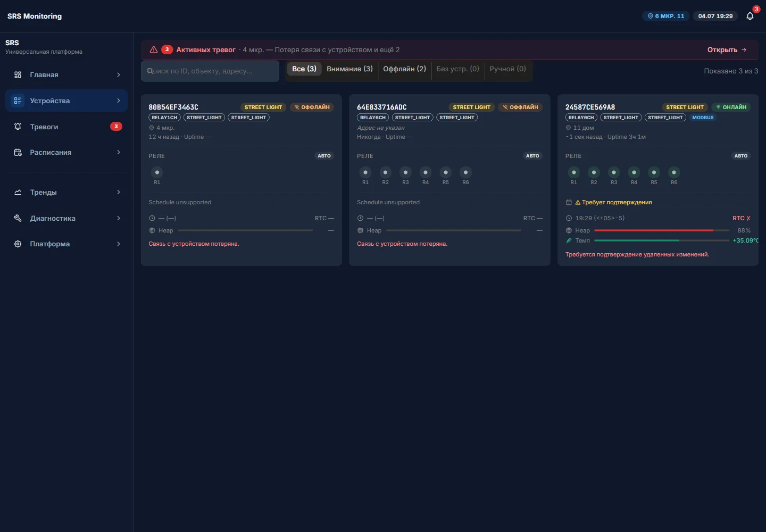Click the Диагностика wrench icon
766x532 pixels.
coord(18,218)
